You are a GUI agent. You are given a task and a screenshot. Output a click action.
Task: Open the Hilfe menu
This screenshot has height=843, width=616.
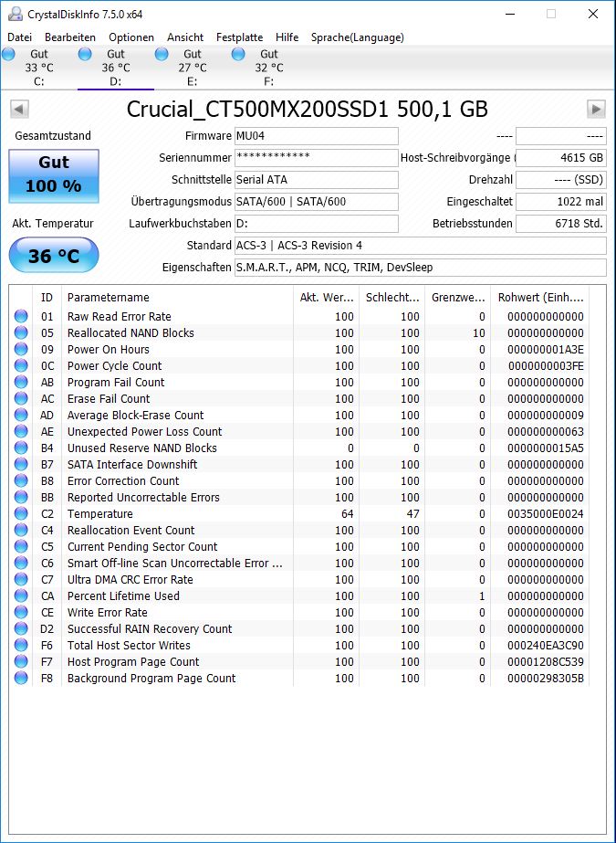click(287, 37)
